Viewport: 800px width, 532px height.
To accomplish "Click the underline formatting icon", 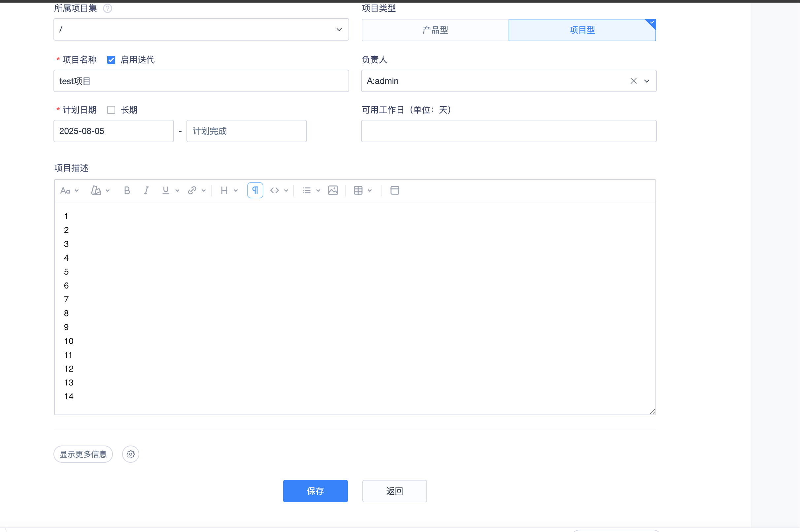I will coord(166,190).
